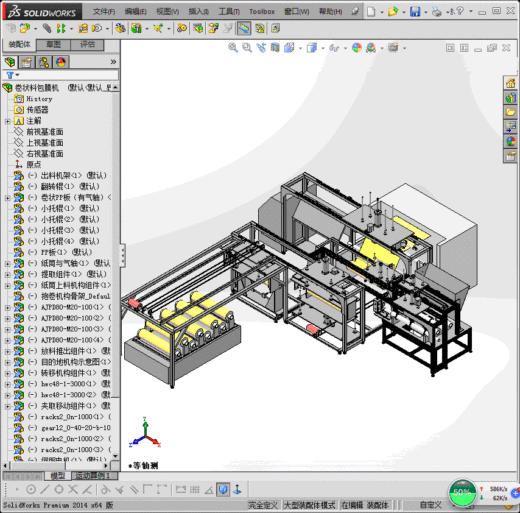
Task: Expand the 提取组件<1> tree item
Action: pos(8,275)
